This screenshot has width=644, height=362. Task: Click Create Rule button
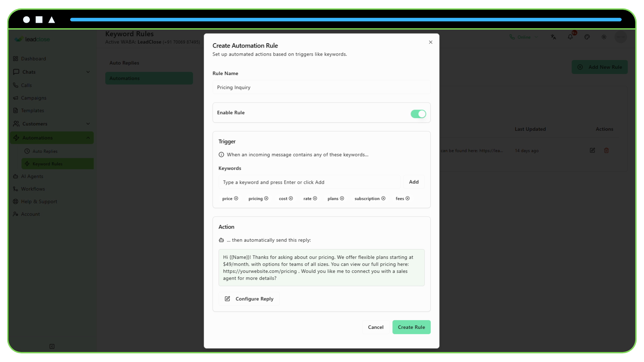[x=412, y=327]
